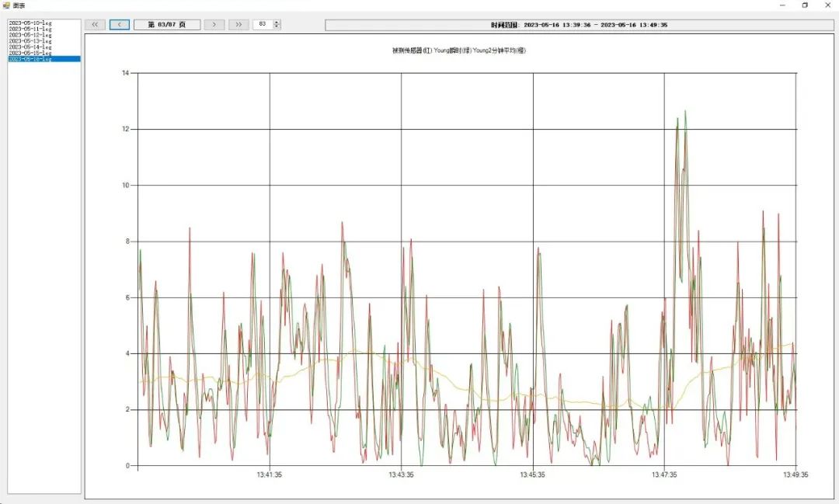The width and height of the screenshot is (839, 504).
Task: Increase page number with spinner up arrow
Action: coord(277,23)
